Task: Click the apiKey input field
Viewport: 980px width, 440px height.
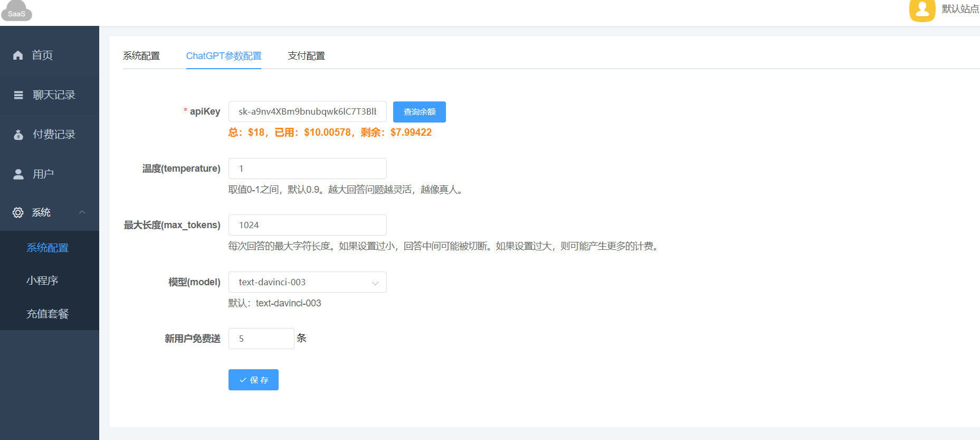Action: pyautogui.click(x=308, y=111)
